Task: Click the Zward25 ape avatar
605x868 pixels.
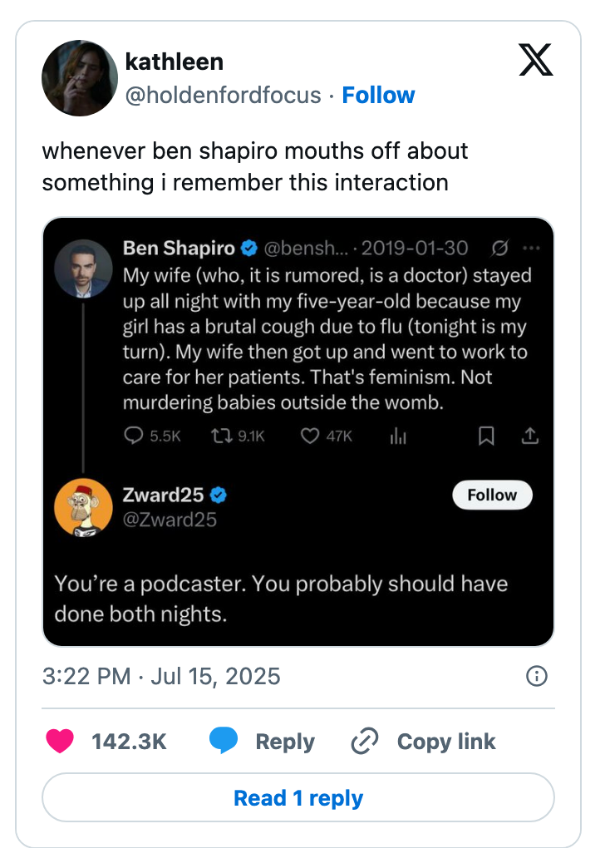Action: (83, 507)
